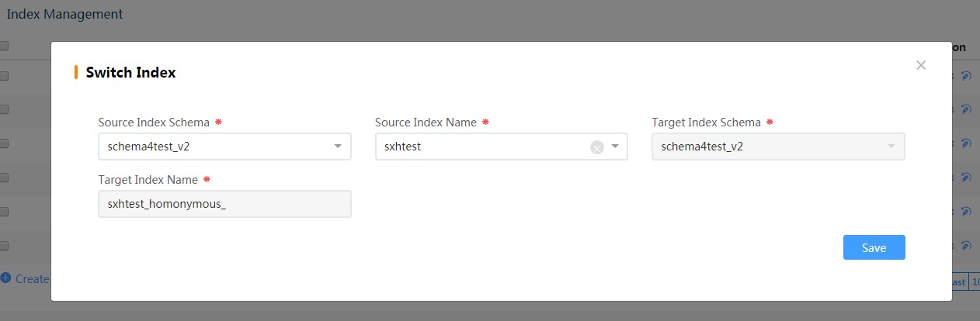Click the third table row's rightmost action icon

point(966,143)
